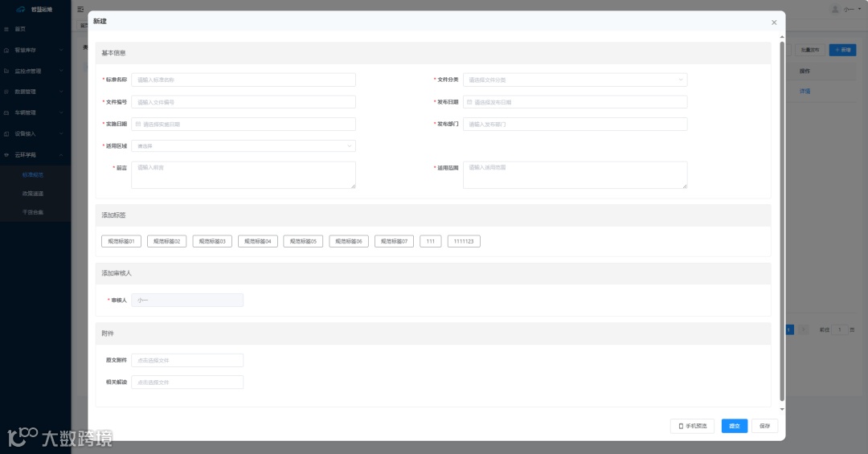This screenshot has height=454, width=868.
Task: Click the 云环学苑 sidebar icon
Action: [6, 155]
